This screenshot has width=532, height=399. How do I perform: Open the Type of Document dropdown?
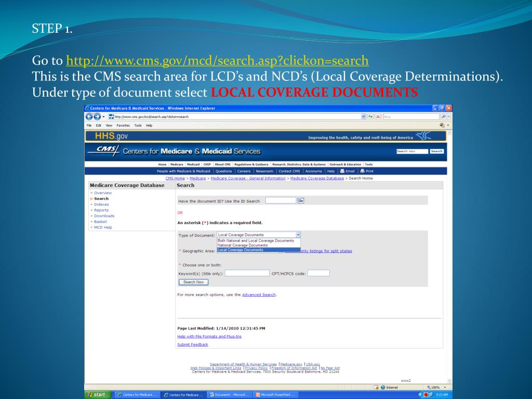(259, 235)
